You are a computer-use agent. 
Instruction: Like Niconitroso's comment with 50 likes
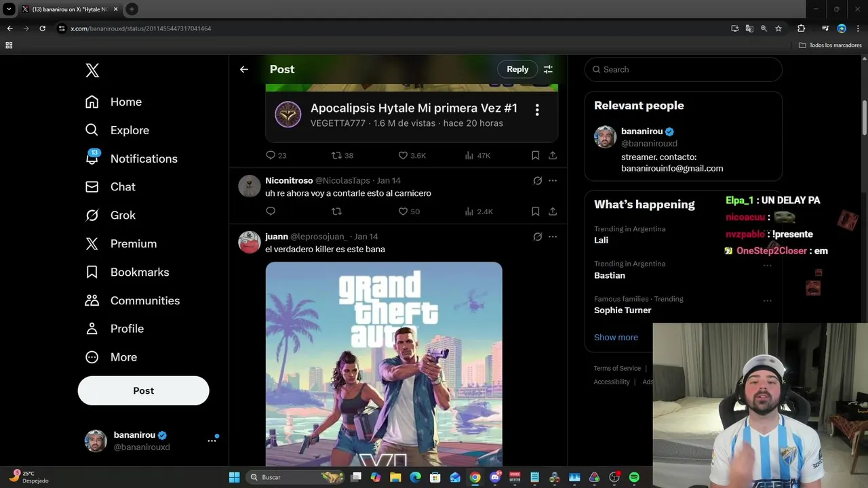coord(409,211)
